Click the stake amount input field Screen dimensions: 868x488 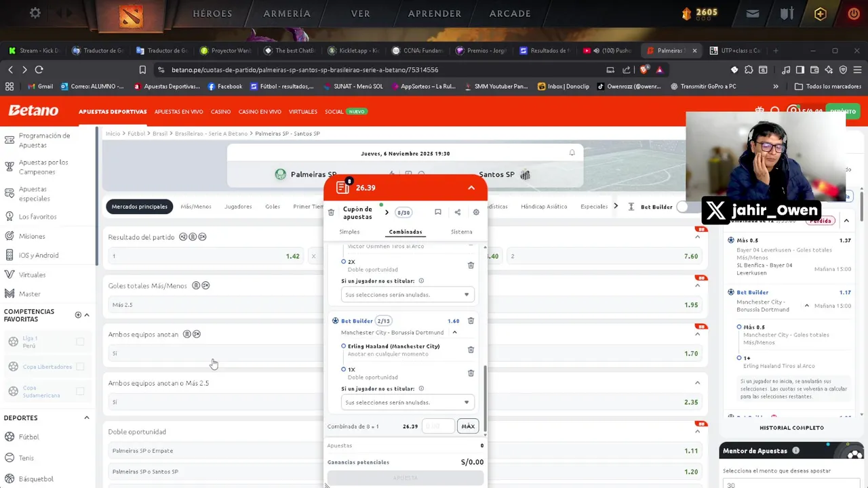[438, 426]
